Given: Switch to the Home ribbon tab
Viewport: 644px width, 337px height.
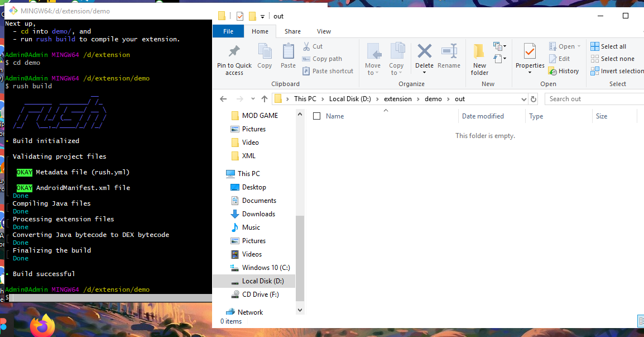Looking at the screenshot, I should point(260,31).
